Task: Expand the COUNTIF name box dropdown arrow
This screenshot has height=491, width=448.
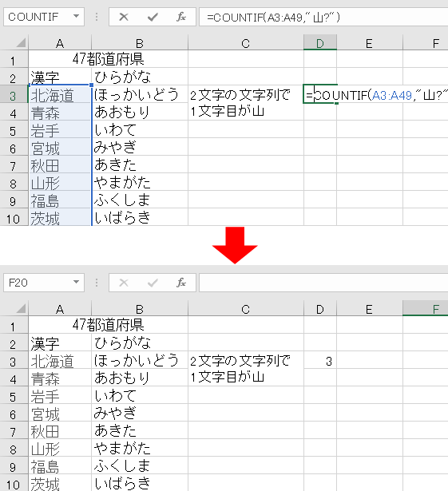Action: [76, 16]
